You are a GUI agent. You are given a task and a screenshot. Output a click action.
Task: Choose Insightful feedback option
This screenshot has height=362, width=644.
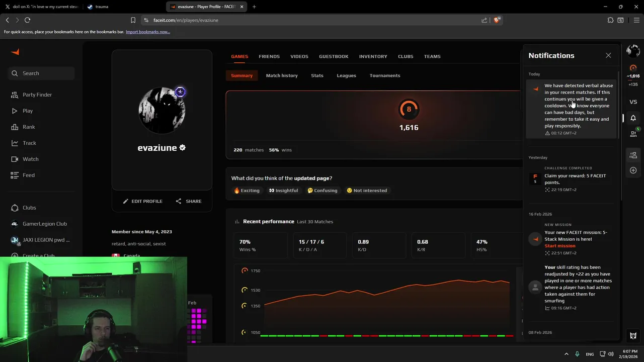(283, 191)
